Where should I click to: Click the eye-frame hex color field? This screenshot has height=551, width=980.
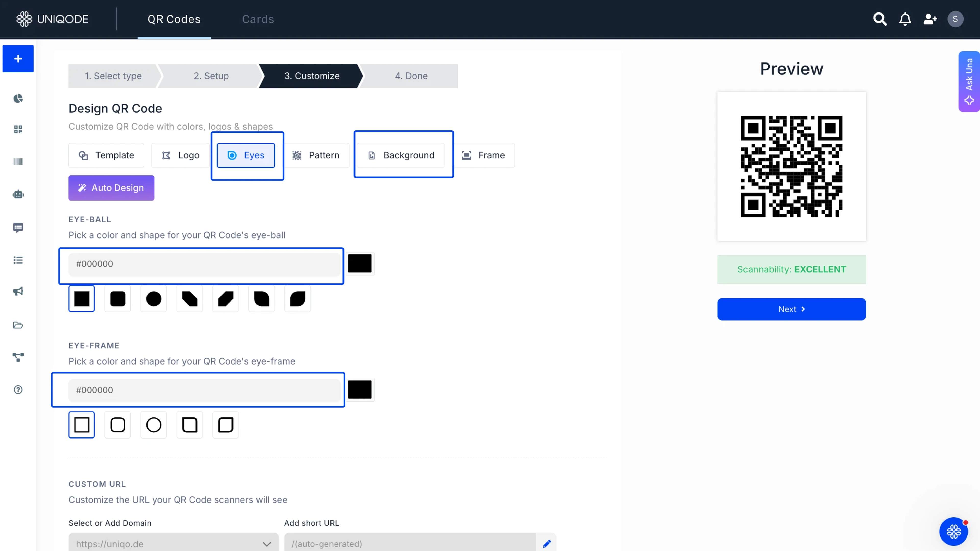(x=205, y=390)
